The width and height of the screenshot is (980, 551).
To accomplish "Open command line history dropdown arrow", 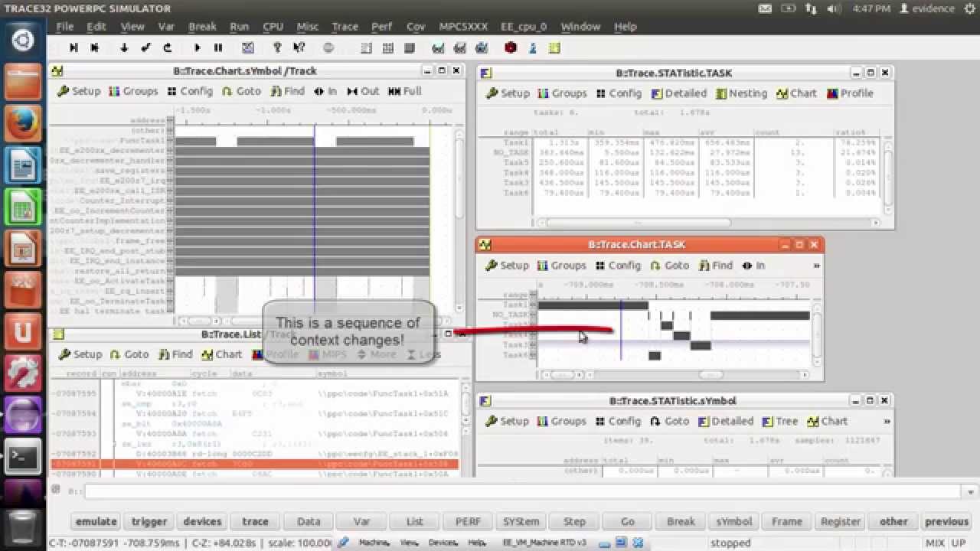I will point(971,491).
